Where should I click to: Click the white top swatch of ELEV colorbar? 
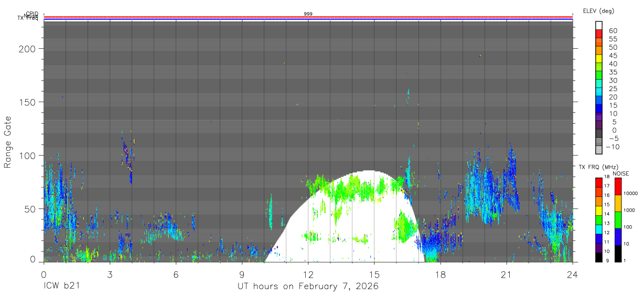pos(599,25)
